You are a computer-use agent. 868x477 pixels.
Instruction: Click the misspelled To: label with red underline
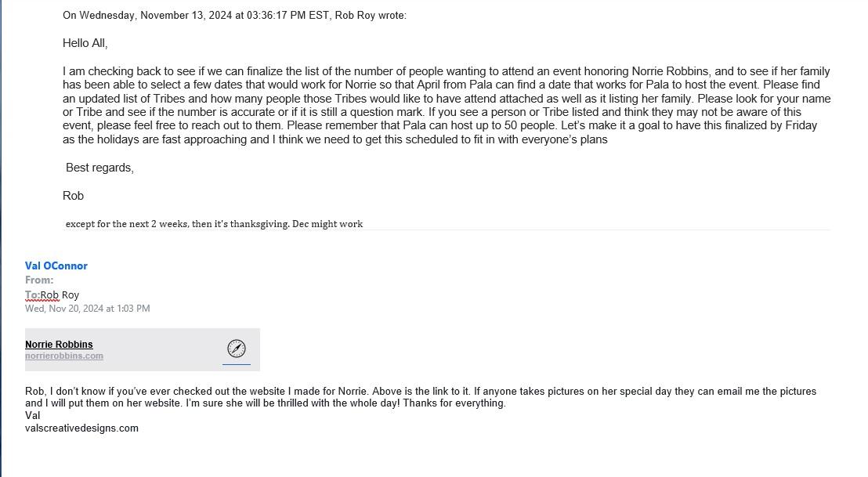pos(32,295)
